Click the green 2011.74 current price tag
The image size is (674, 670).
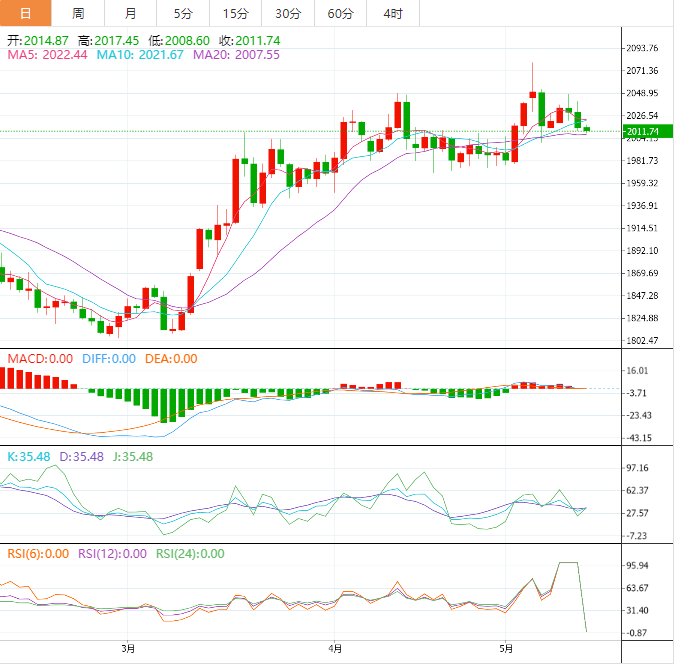[648, 131]
